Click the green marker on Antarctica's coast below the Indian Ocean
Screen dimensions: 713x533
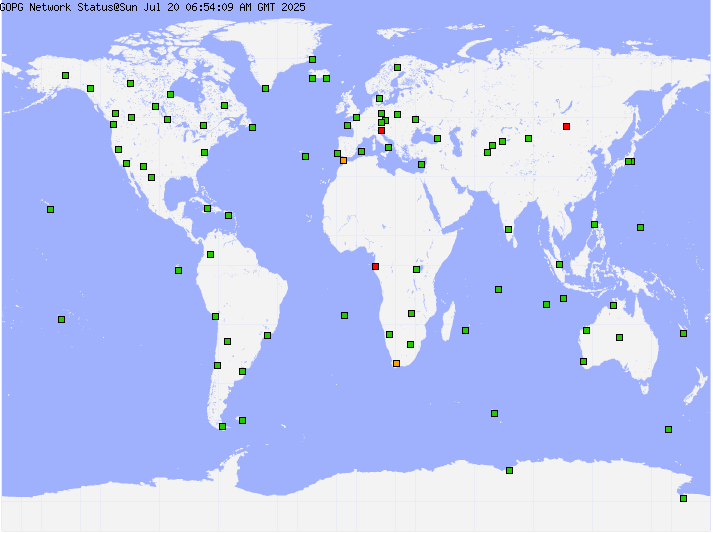click(x=510, y=471)
